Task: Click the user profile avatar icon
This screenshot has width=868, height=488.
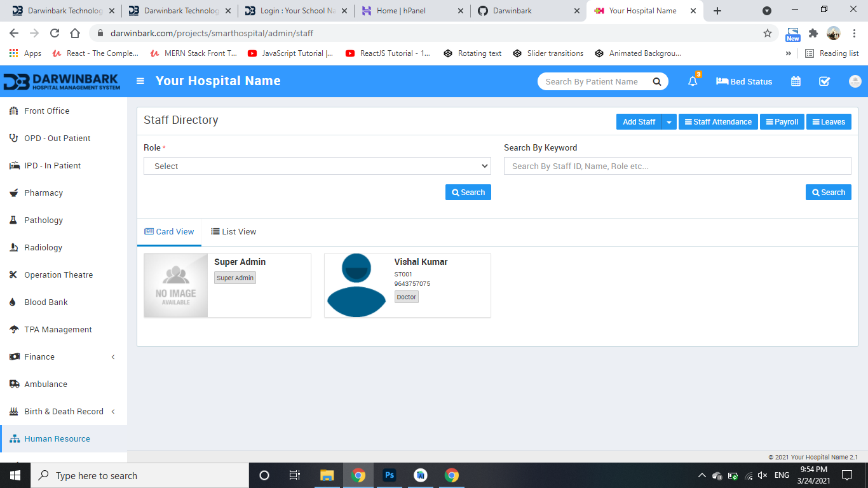Action: click(855, 81)
